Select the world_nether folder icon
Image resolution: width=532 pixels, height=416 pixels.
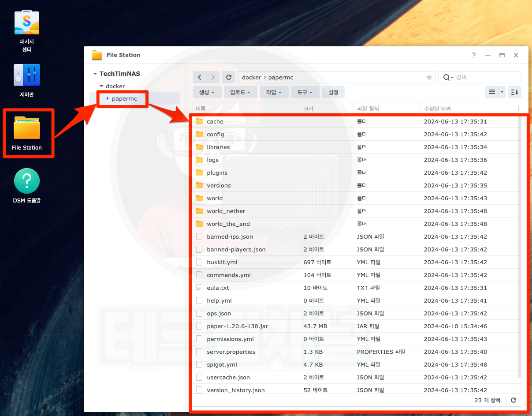[x=199, y=211]
